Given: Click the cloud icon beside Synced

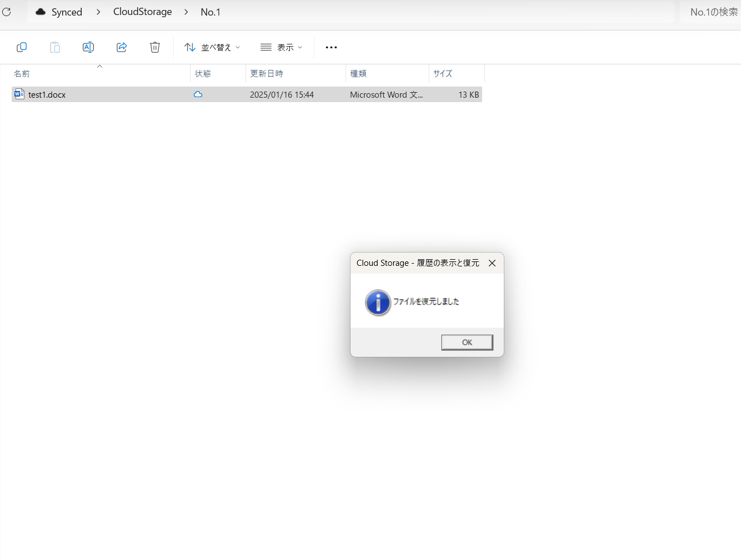Looking at the screenshot, I should [x=41, y=12].
